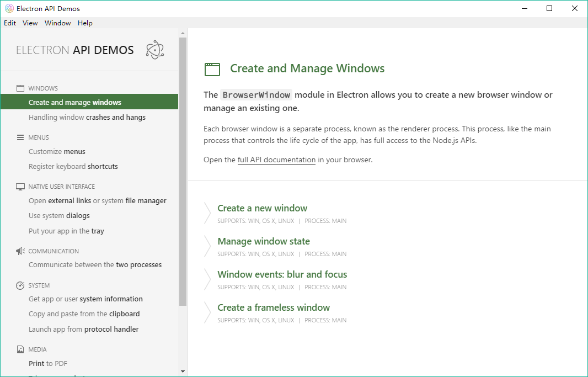
Task: Click the sidebar vertical scrollbar thumb
Action: (183, 171)
